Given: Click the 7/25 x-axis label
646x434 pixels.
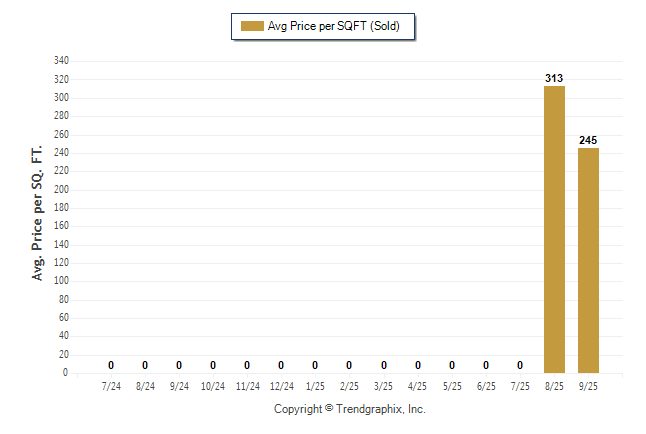Looking at the screenshot, I should 520,386.
